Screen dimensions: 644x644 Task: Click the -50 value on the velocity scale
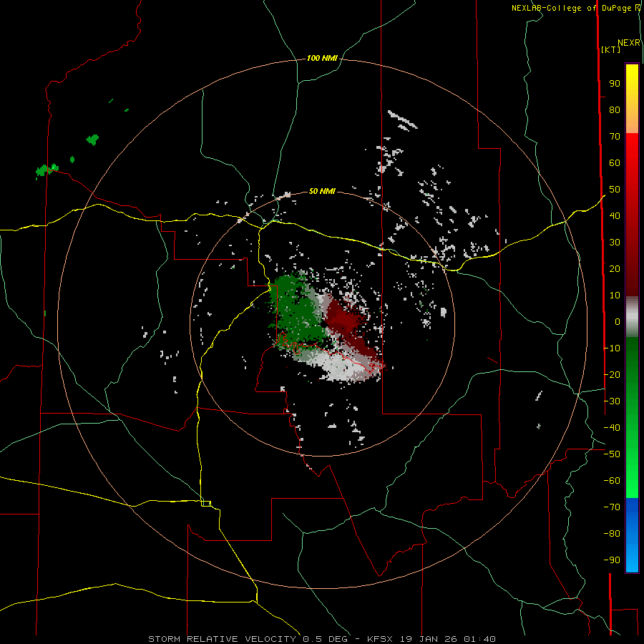pyautogui.click(x=612, y=454)
